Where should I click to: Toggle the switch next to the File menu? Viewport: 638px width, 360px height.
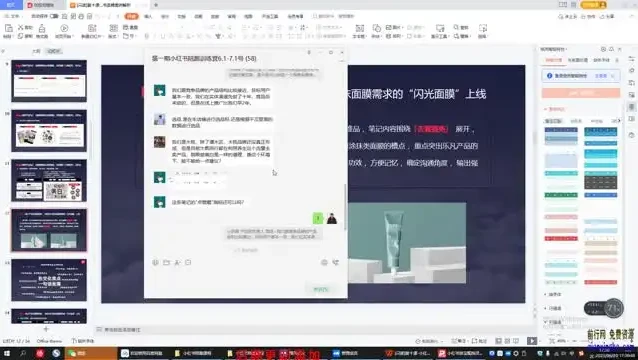click(54, 16)
